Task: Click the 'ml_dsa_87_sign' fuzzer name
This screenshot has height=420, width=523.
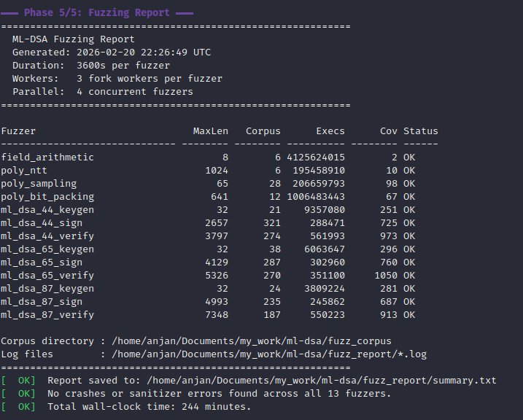Action: pos(42,302)
